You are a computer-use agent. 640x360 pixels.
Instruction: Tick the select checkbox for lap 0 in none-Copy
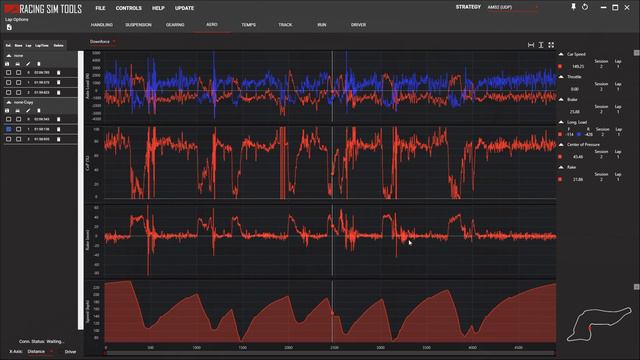point(8,119)
